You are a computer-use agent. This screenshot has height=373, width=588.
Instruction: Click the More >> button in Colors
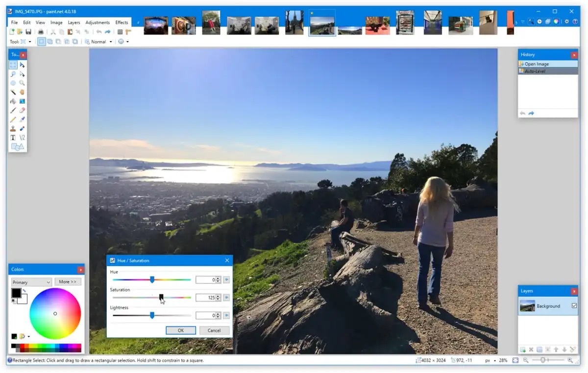[x=68, y=282]
